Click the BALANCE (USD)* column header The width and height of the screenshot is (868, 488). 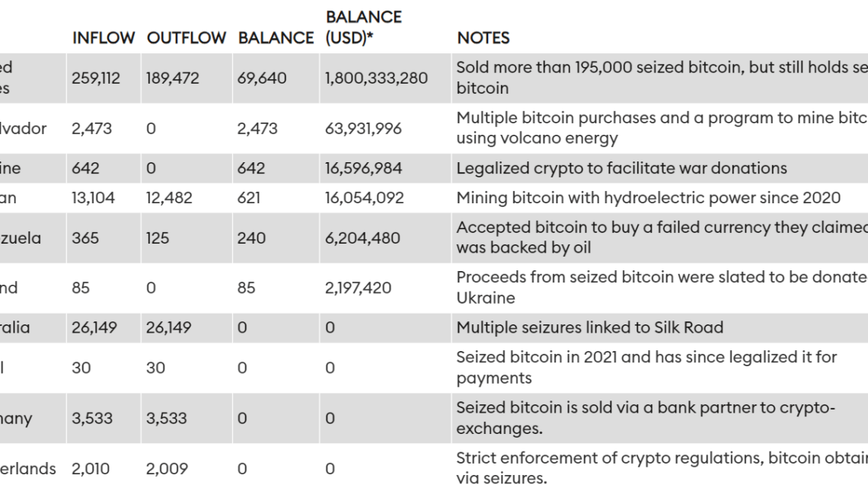coord(363,27)
